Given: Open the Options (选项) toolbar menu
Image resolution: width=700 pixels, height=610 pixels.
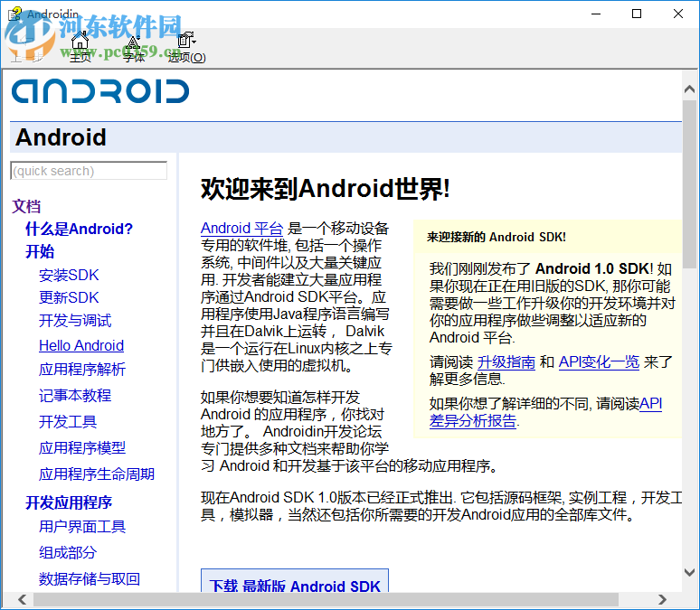Looking at the screenshot, I should (x=186, y=47).
